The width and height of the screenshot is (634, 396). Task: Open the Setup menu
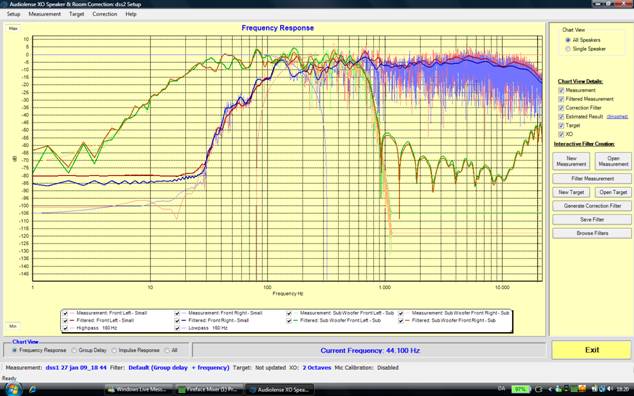(x=13, y=14)
